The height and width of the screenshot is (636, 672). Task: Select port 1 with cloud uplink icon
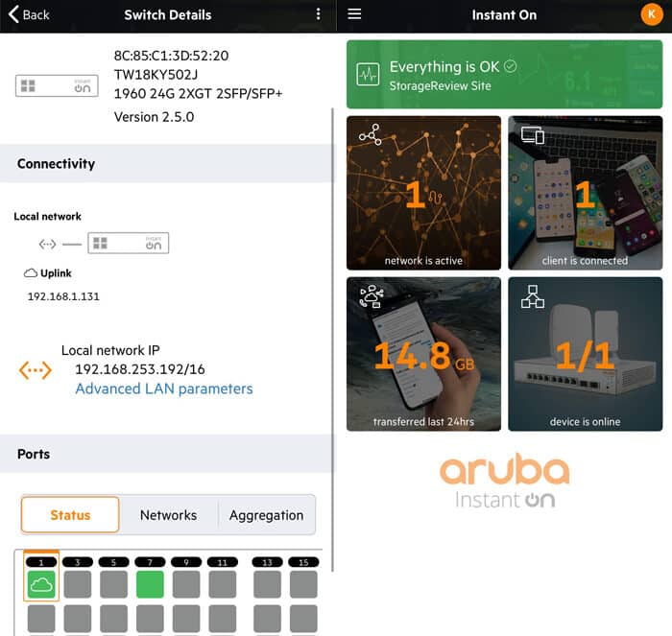41,584
